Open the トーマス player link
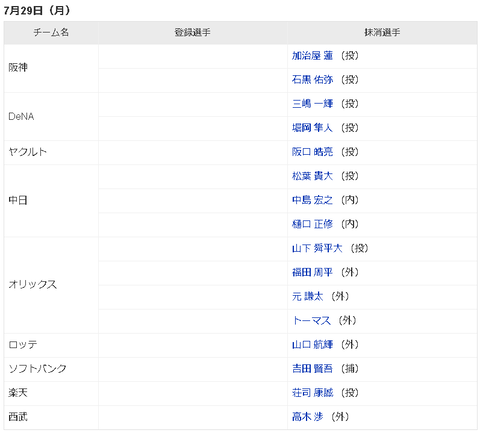The image size is (480, 433). click(311, 320)
